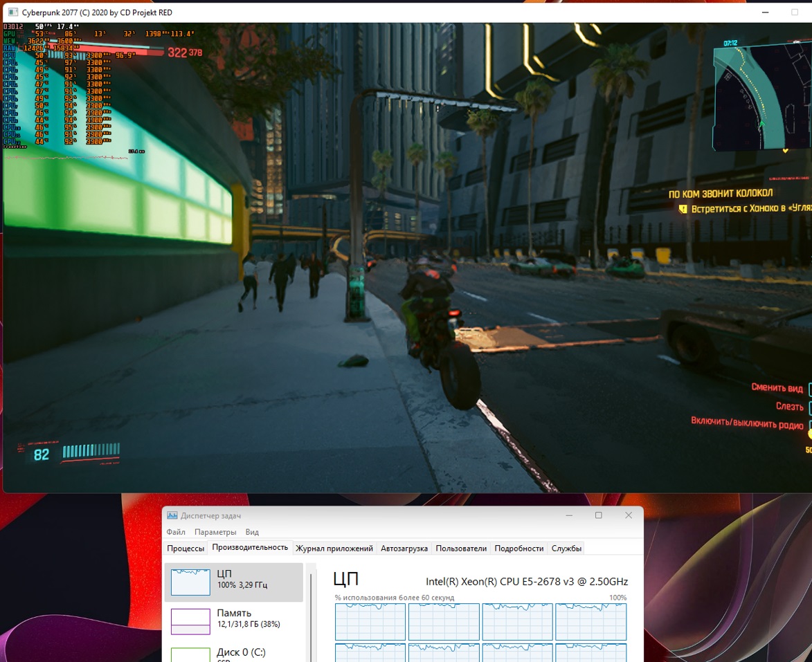Image resolution: width=812 pixels, height=662 pixels.
Task: Click the Память mini graph thumbnail
Action: (190, 622)
